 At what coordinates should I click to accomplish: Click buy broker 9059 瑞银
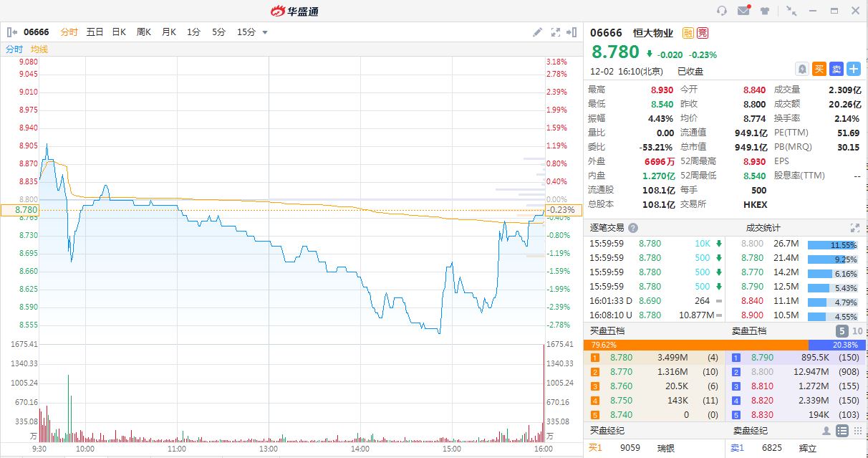click(x=655, y=448)
